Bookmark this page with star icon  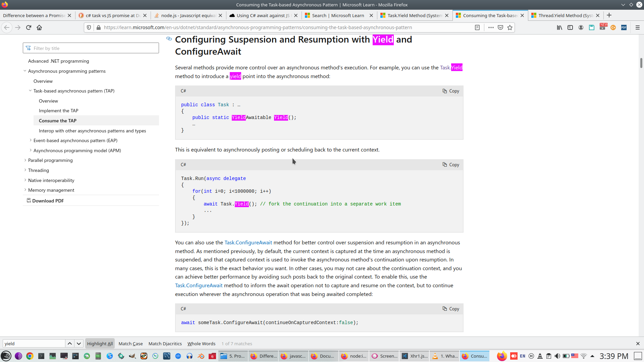coord(510,27)
